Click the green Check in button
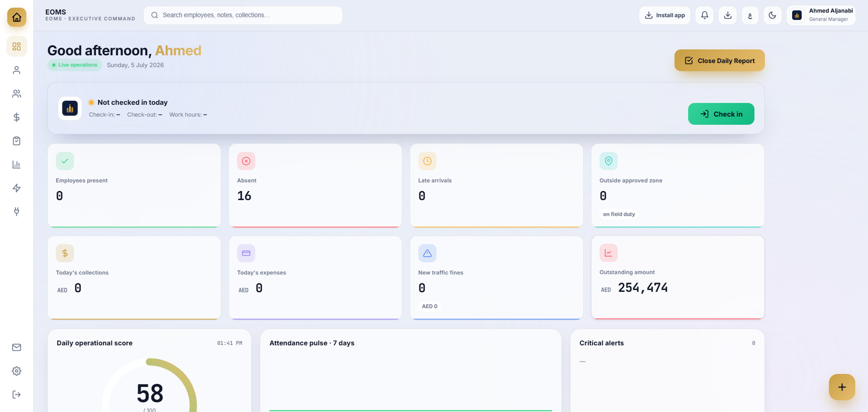 click(x=721, y=114)
